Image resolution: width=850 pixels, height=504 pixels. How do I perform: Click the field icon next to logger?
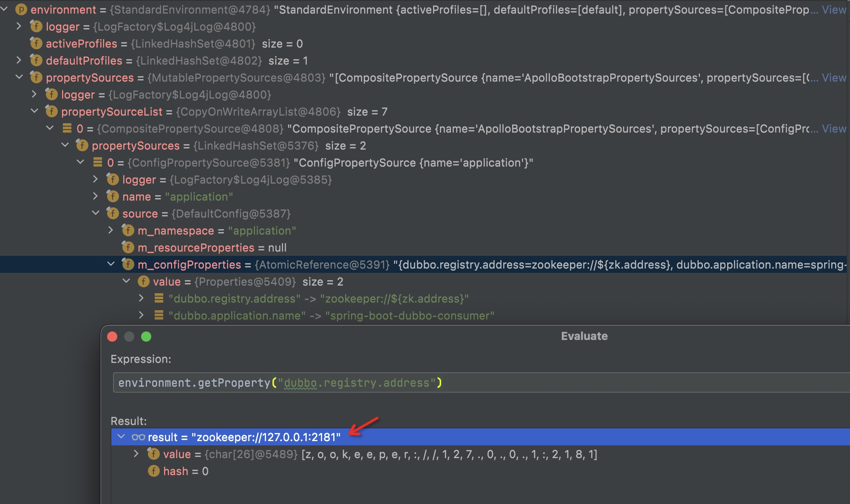pos(37,26)
